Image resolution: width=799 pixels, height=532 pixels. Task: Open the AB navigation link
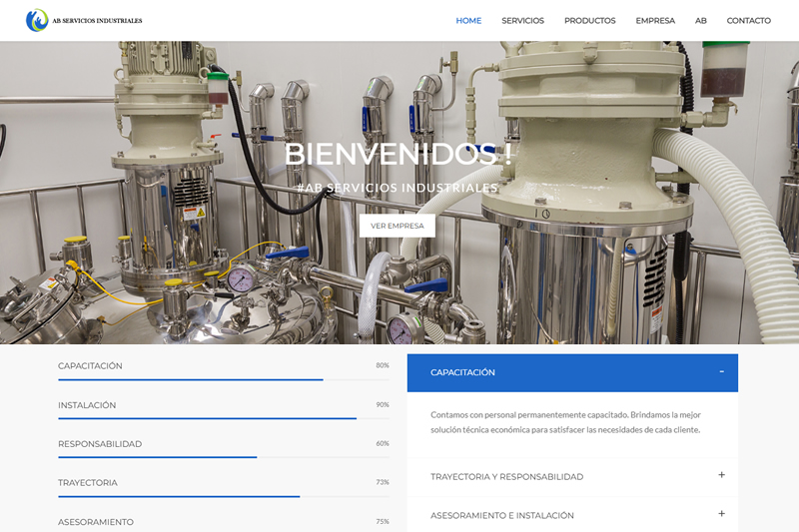click(701, 21)
